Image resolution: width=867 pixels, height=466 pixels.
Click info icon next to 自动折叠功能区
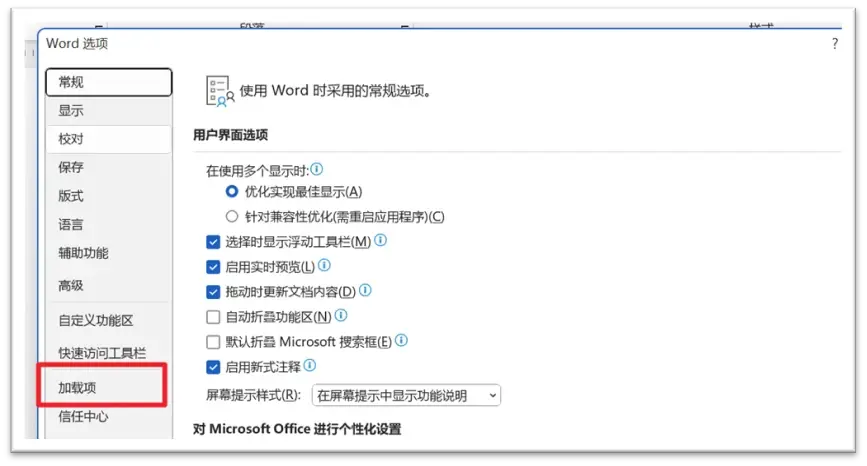click(x=341, y=316)
